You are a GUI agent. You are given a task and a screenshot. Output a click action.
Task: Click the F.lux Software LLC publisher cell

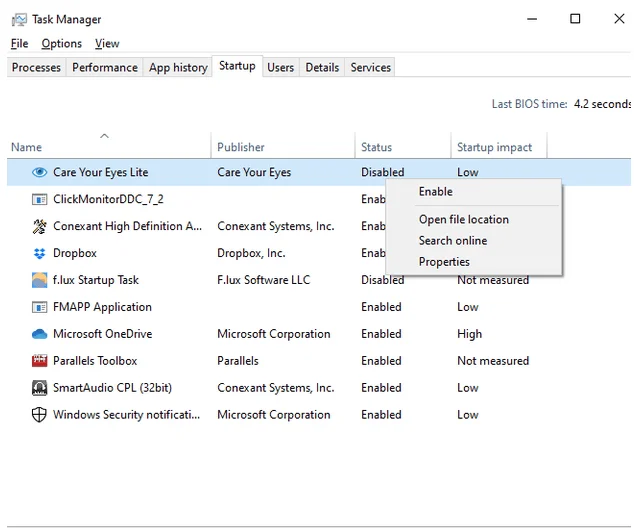pyautogui.click(x=264, y=280)
